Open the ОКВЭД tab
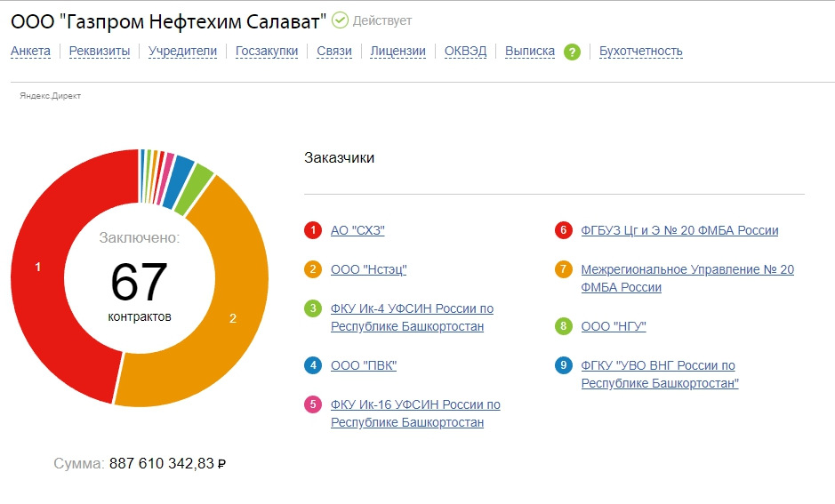835x504 pixels. tap(465, 51)
